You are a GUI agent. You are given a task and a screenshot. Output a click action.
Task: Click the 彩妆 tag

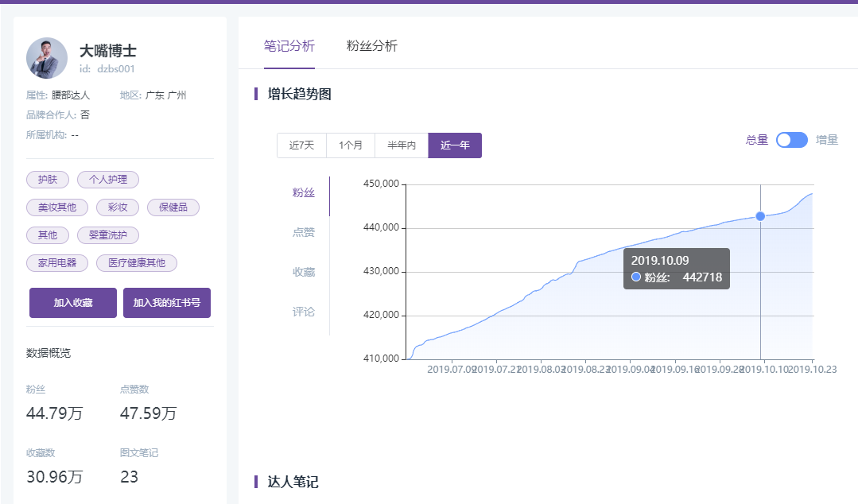(118, 207)
